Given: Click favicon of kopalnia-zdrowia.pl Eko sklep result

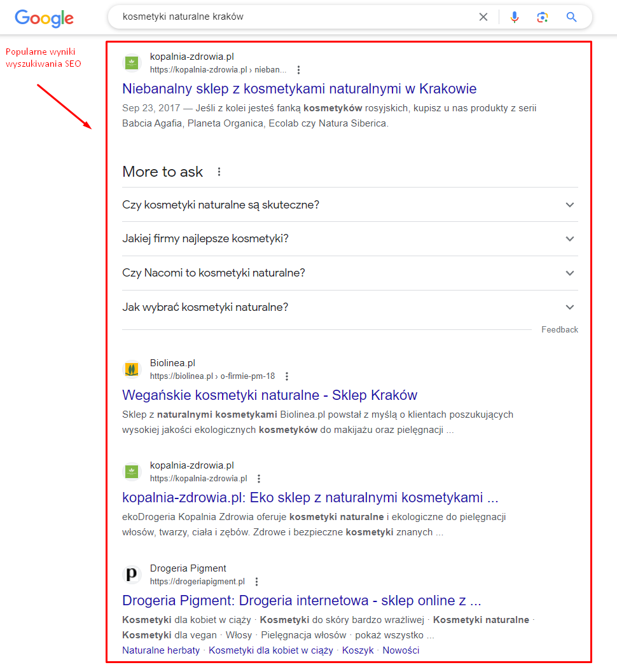Looking at the screenshot, I should point(132,472).
